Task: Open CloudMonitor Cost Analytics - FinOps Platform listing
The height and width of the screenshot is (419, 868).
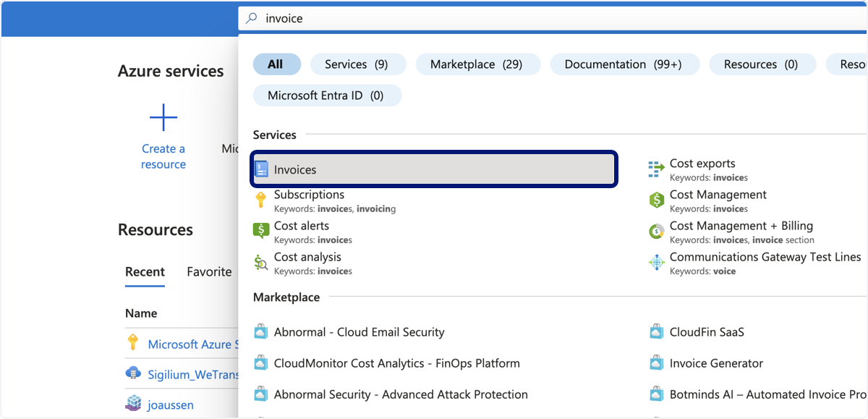Action: tap(397, 363)
